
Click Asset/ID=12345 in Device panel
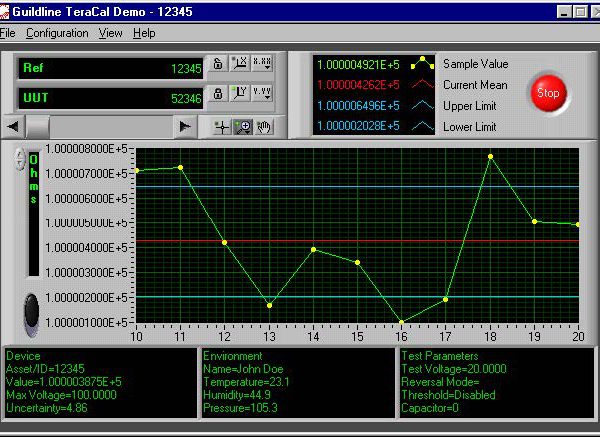pos(45,369)
